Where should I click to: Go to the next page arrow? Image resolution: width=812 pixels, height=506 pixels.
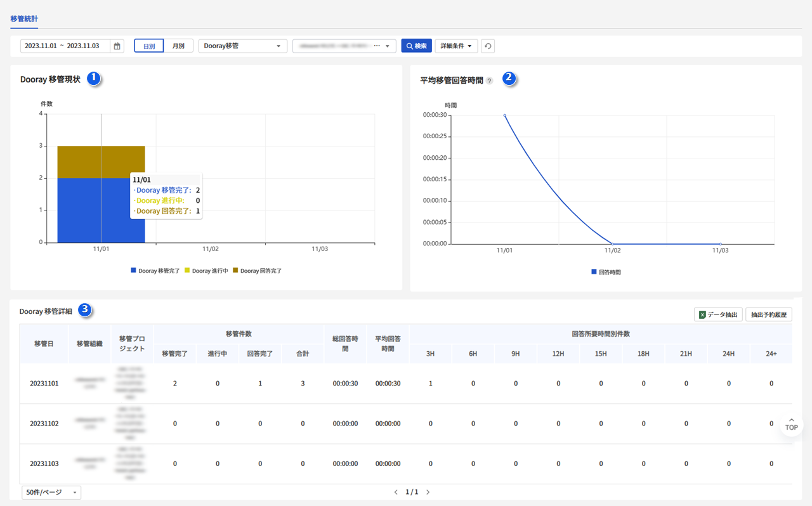(428, 492)
